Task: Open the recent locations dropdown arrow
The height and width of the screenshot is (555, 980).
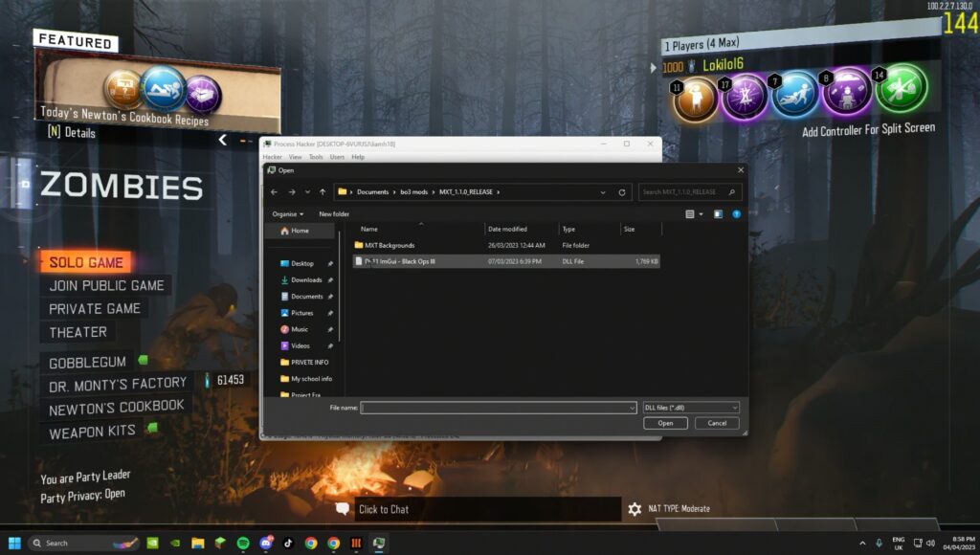Action: pos(307,192)
